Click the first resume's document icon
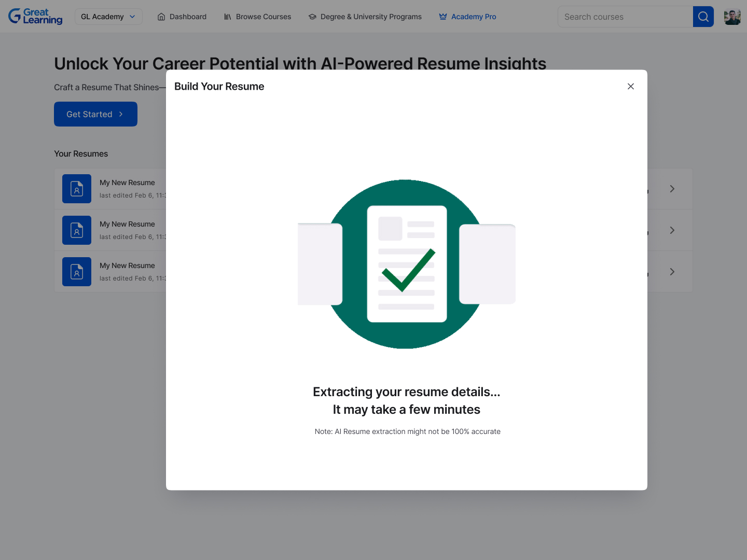This screenshot has height=560, width=747. tap(77, 189)
